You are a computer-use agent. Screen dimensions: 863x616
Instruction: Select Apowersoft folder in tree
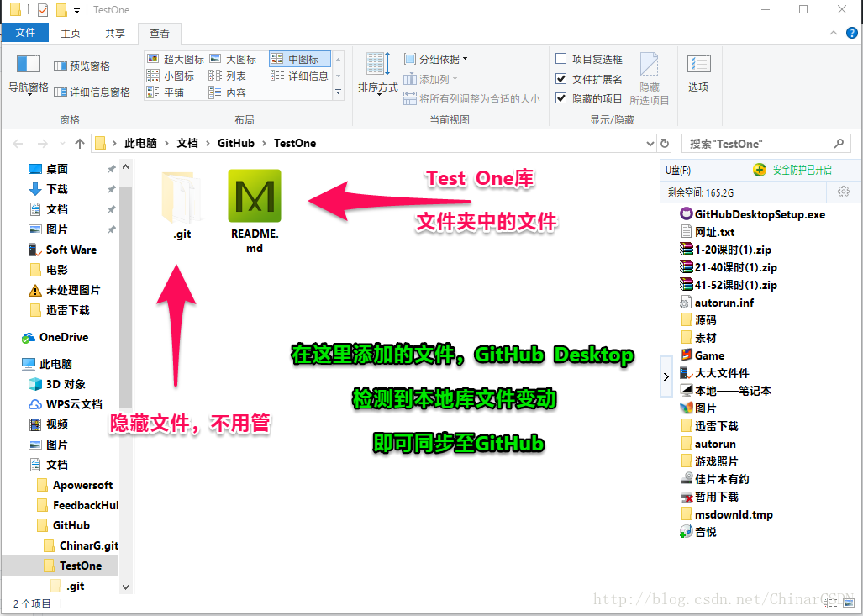75,485
